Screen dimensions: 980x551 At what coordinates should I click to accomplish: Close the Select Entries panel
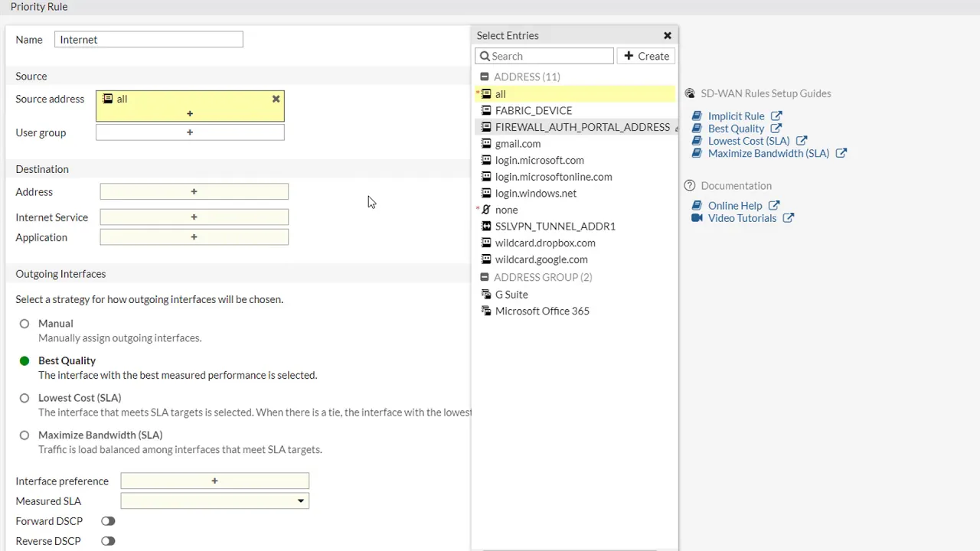pyautogui.click(x=668, y=36)
